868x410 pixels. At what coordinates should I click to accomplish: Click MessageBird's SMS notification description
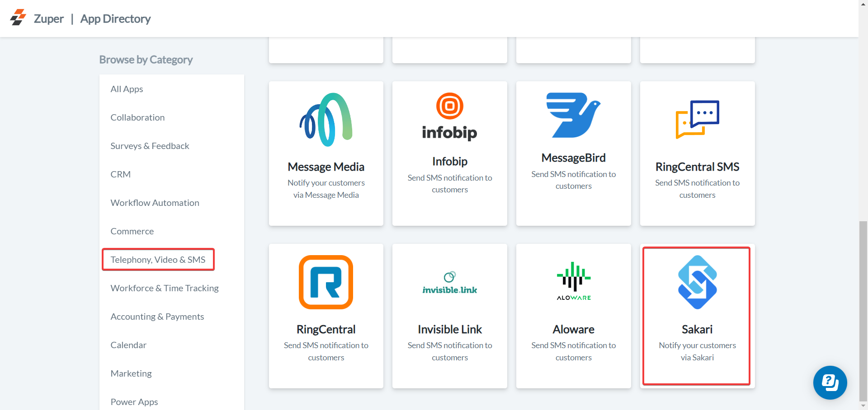click(574, 180)
